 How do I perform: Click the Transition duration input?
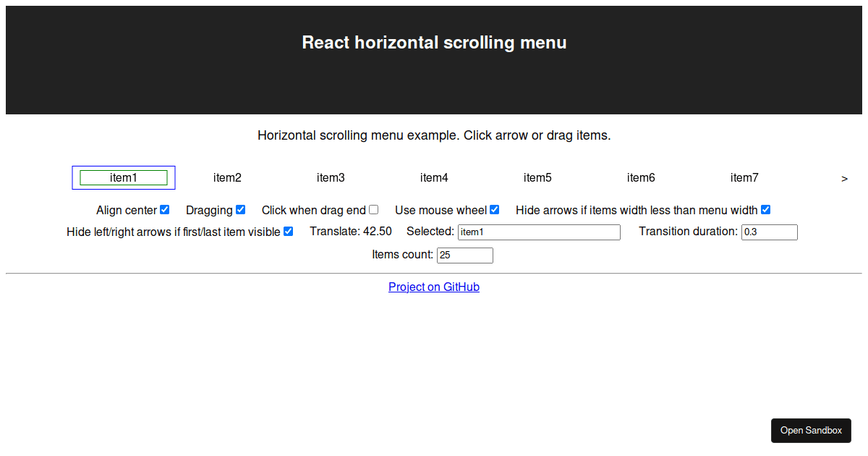pyautogui.click(x=769, y=232)
